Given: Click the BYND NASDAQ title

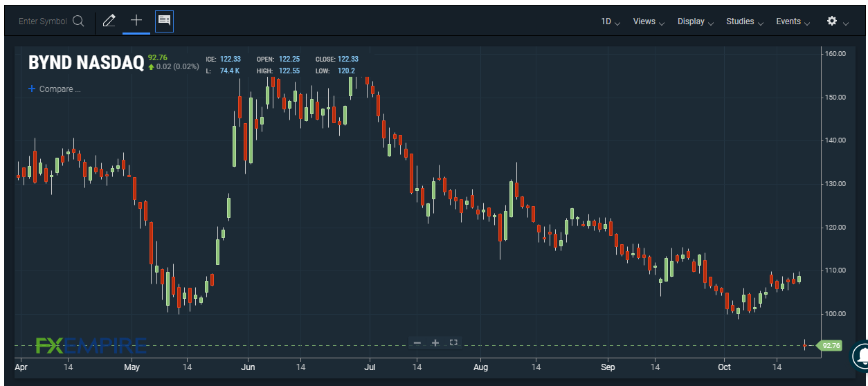Looking at the screenshot, I should pos(86,63).
